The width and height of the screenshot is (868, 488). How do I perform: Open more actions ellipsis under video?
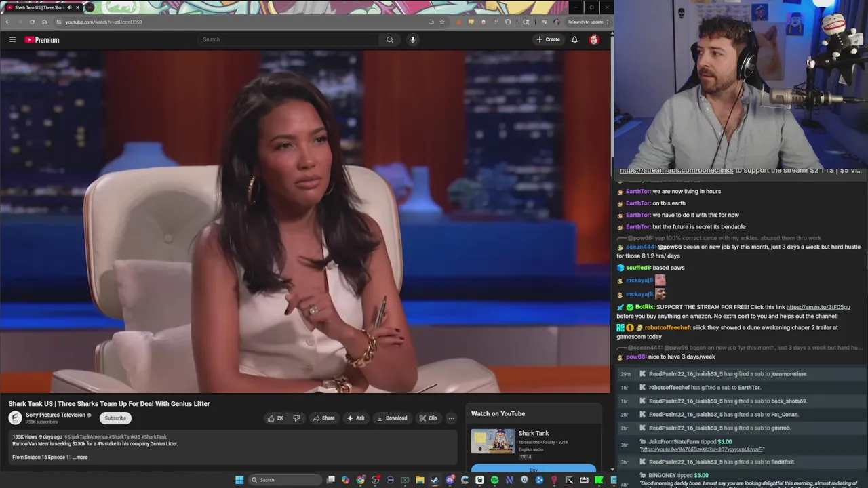(x=451, y=418)
